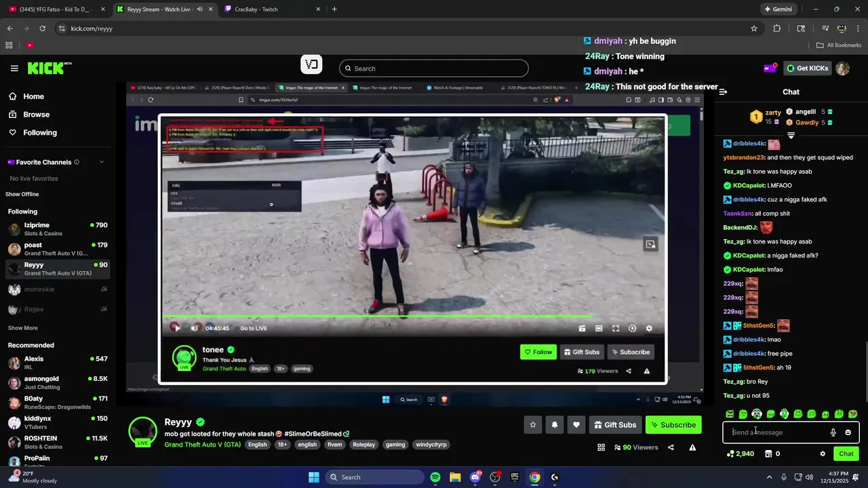Image resolution: width=868 pixels, height=488 pixels.
Task: Click the green Subscribe button for Reyyy
Action: [673, 425]
